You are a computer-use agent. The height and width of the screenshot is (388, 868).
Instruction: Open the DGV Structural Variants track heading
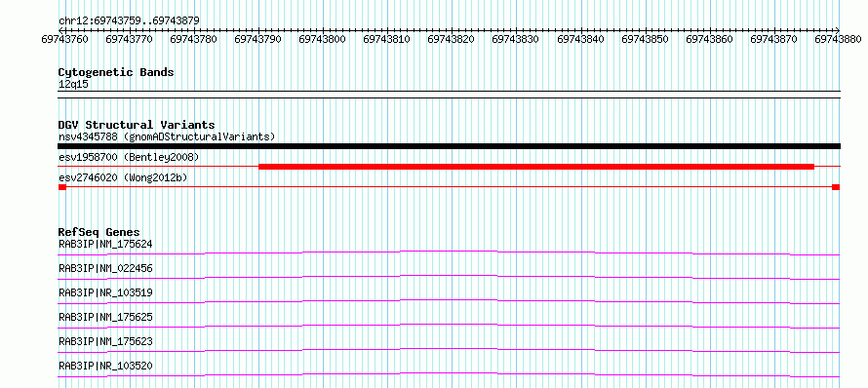point(137,125)
